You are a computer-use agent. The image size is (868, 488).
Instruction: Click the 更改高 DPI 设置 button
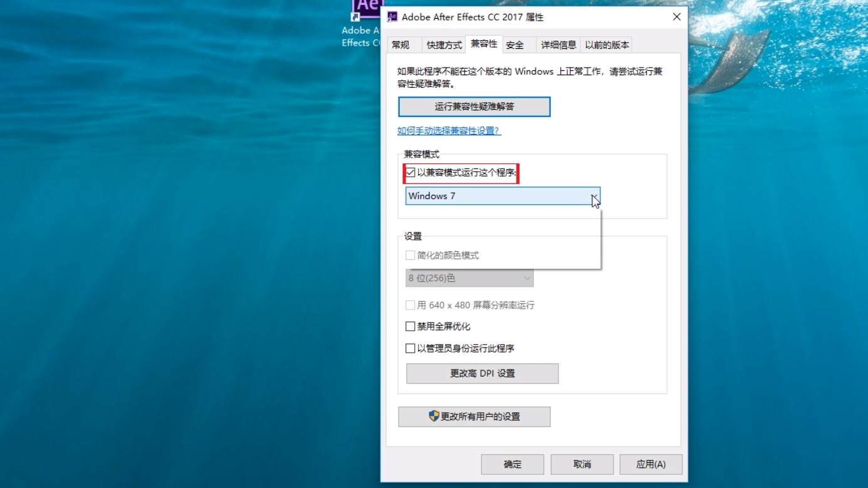pos(483,373)
